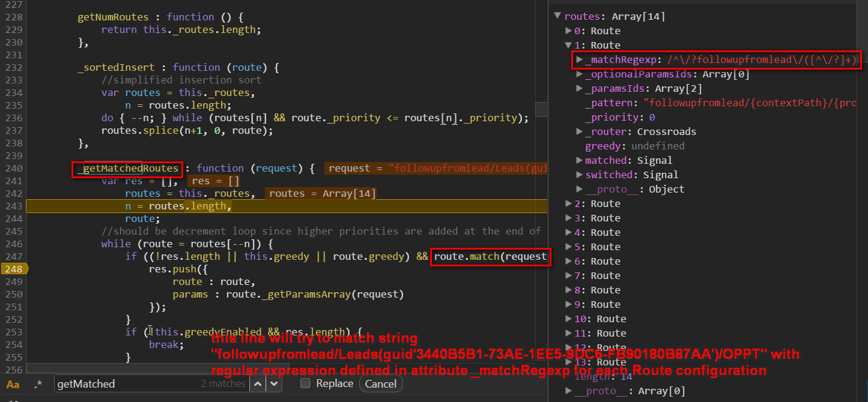Expand the matched: Signal property
The width and height of the screenshot is (868, 402).
pos(580,161)
